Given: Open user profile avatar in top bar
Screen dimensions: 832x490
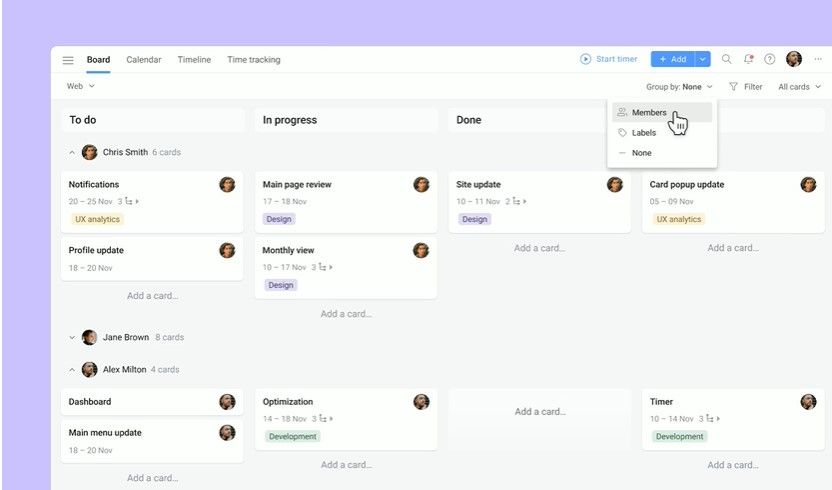Looking at the screenshot, I should pos(794,59).
